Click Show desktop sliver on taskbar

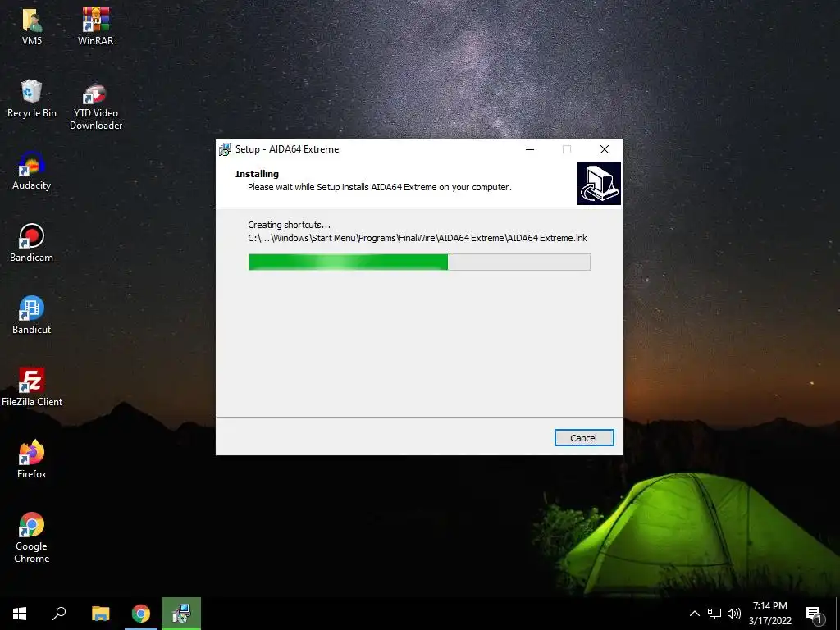click(838, 614)
